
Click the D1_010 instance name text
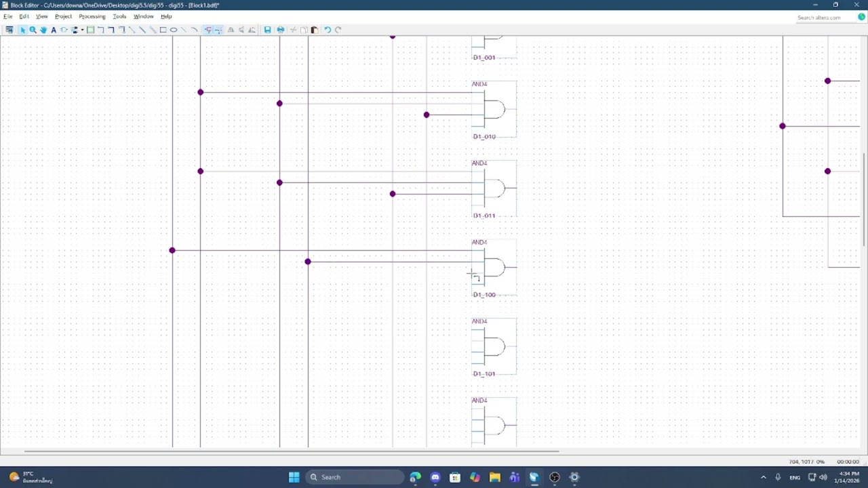(x=484, y=137)
